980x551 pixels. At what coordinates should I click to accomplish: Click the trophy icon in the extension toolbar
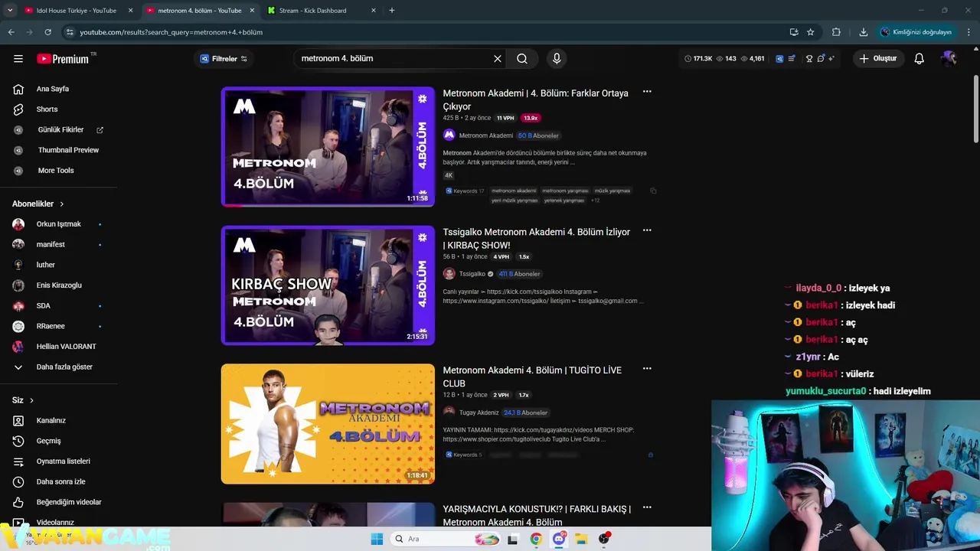(809, 59)
